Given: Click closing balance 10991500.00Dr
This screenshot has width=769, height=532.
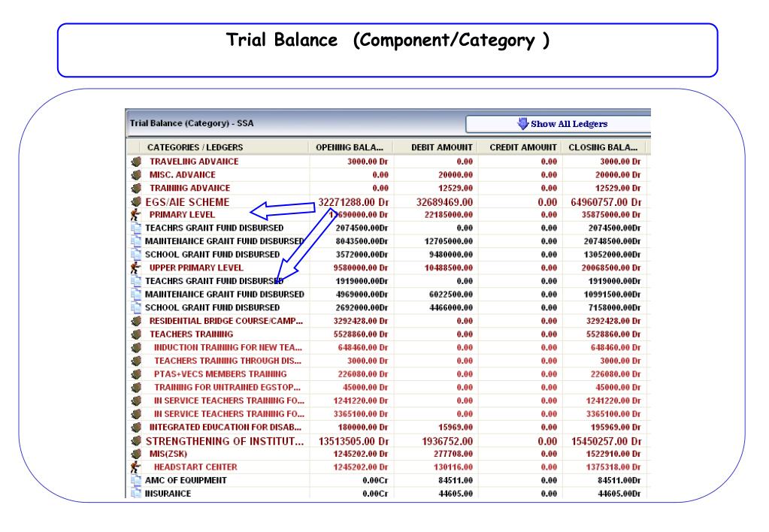Looking at the screenshot, I should pyautogui.click(x=612, y=295).
